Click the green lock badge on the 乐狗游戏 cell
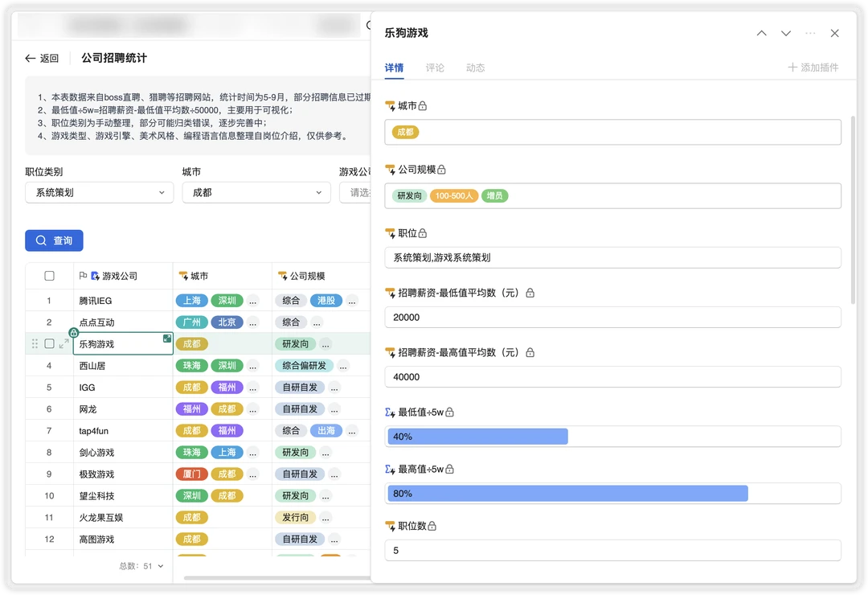The height and width of the screenshot is (595, 868). click(73, 332)
